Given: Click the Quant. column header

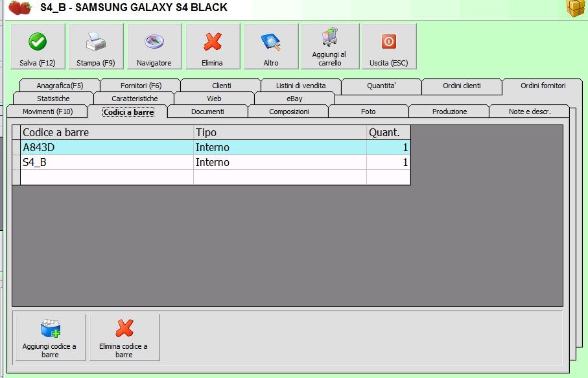Looking at the screenshot, I should tap(388, 132).
